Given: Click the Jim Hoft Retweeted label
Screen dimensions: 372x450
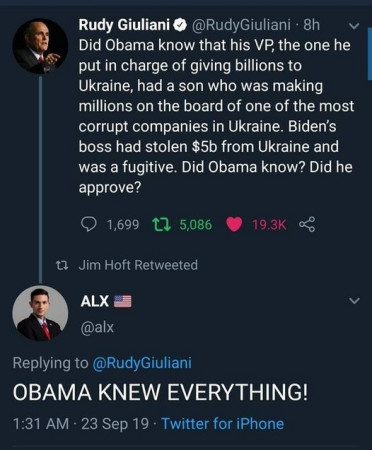Looking at the screenshot, I should pyautogui.click(x=138, y=265).
